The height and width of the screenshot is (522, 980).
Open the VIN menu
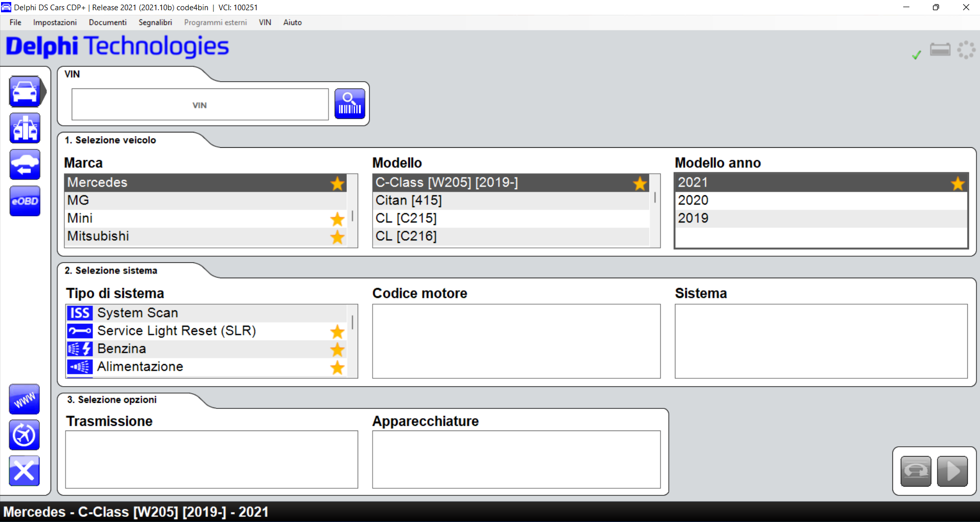(x=265, y=22)
